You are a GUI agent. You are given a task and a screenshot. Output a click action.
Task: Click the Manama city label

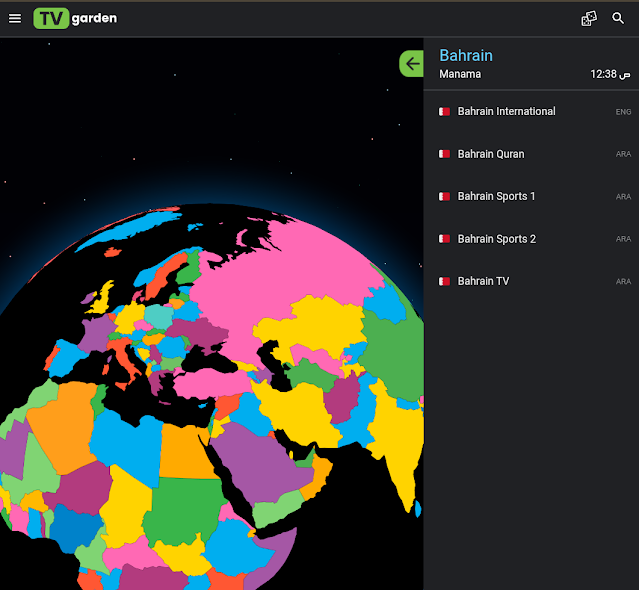[460, 74]
